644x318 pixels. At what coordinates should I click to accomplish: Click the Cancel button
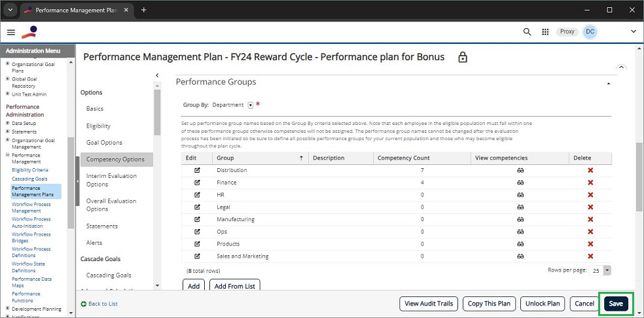(584, 304)
